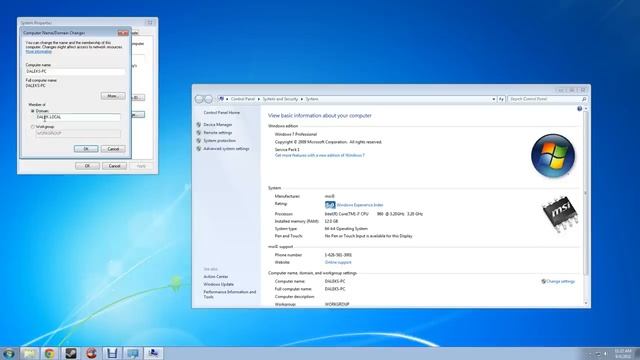This screenshot has width=640, height=360.
Task: Select the Workgroup radio button
Action: 33,127
